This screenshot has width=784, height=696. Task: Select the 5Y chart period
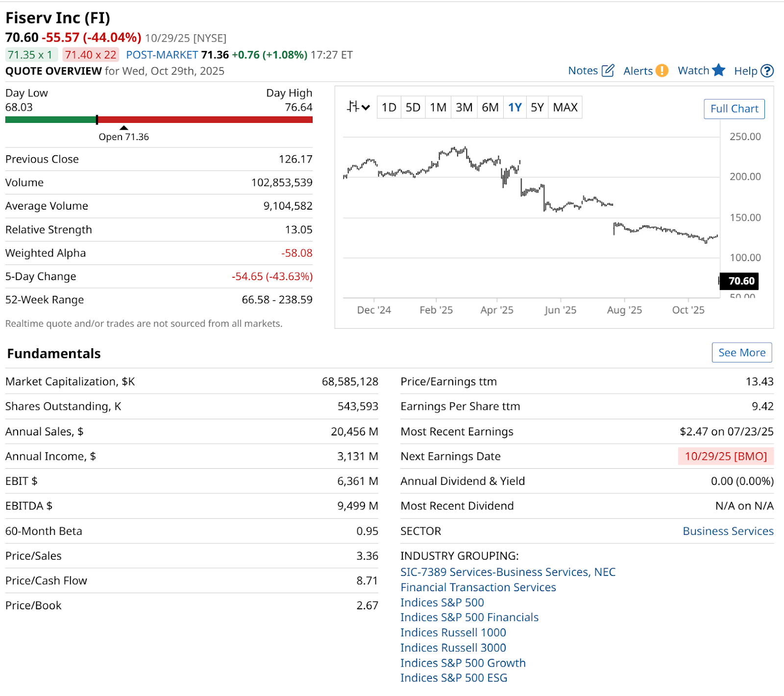pos(537,107)
